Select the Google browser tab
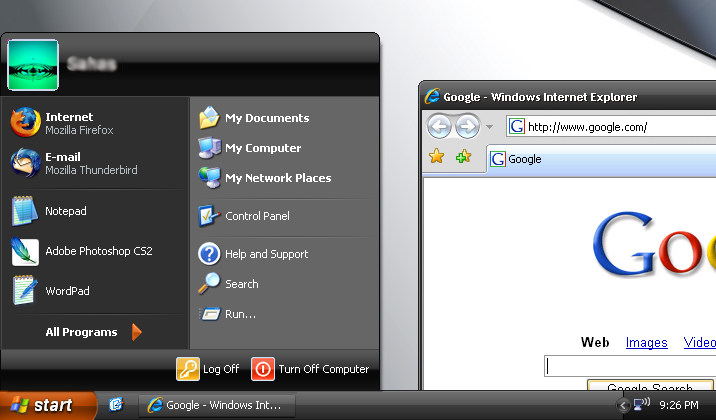This screenshot has width=716, height=420. click(524, 159)
